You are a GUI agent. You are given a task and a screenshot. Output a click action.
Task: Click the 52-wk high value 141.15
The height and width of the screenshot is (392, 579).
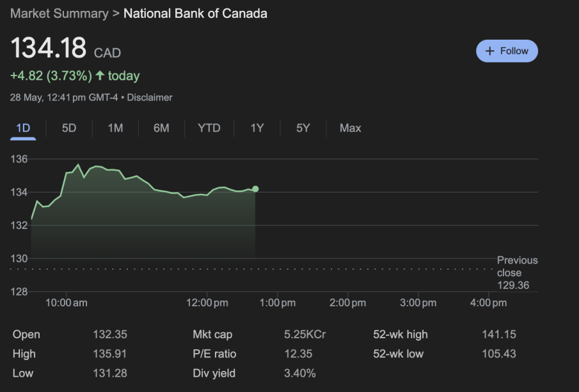(x=499, y=334)
